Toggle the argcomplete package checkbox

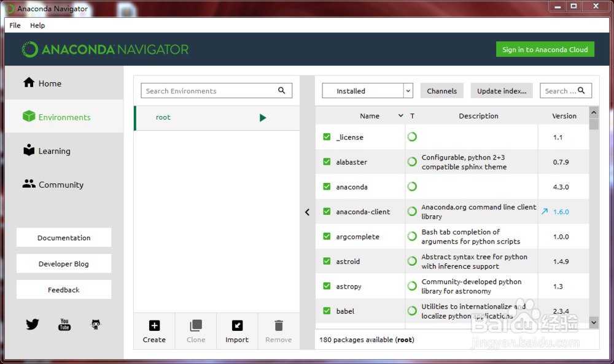(327, 236)
